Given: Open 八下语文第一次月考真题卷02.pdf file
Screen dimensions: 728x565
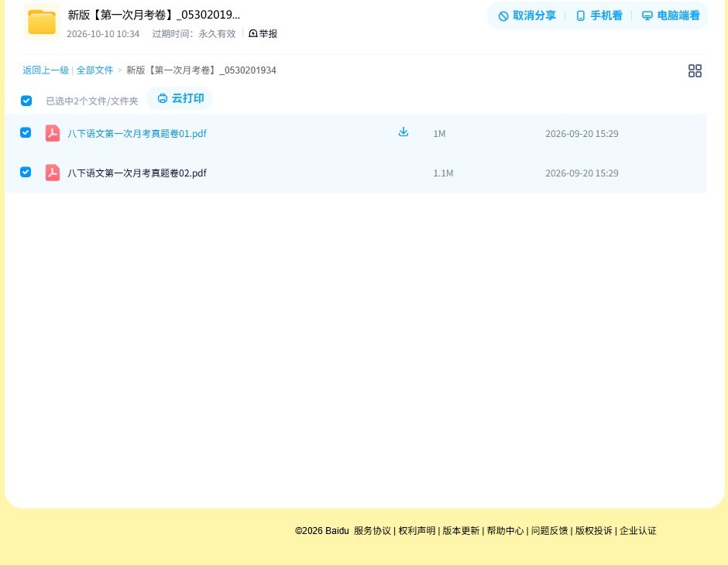Looking at the screenshot, I should point(137,173).
